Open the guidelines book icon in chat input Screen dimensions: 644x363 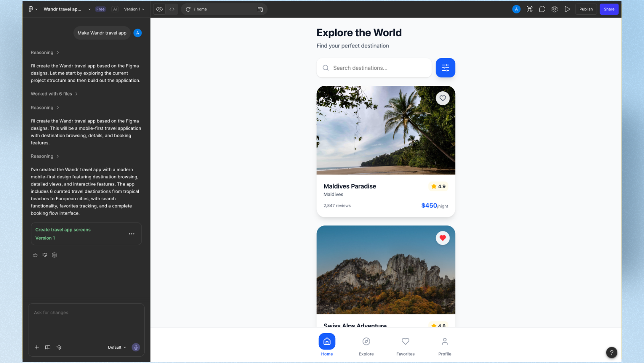(48, 347)
